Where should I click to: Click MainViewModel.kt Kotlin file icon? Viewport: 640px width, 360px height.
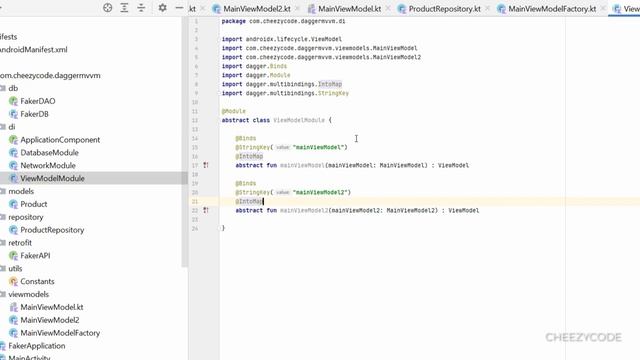tap(13, 307)
